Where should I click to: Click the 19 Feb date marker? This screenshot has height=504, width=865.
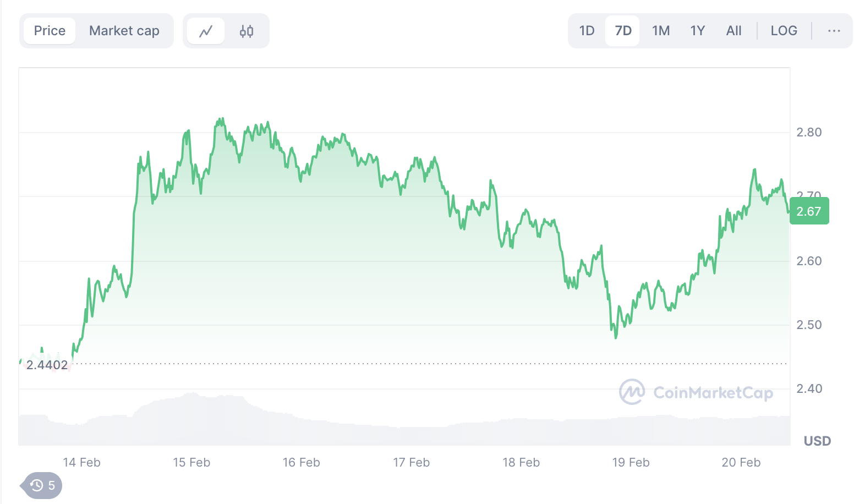tap(631, 462)
